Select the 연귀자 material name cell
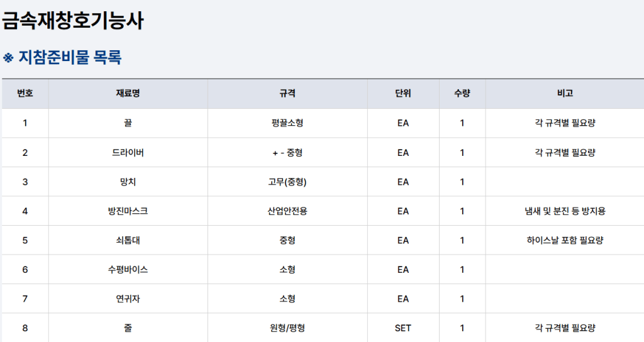Screen dimensions: 644x342 click(128, 299)
